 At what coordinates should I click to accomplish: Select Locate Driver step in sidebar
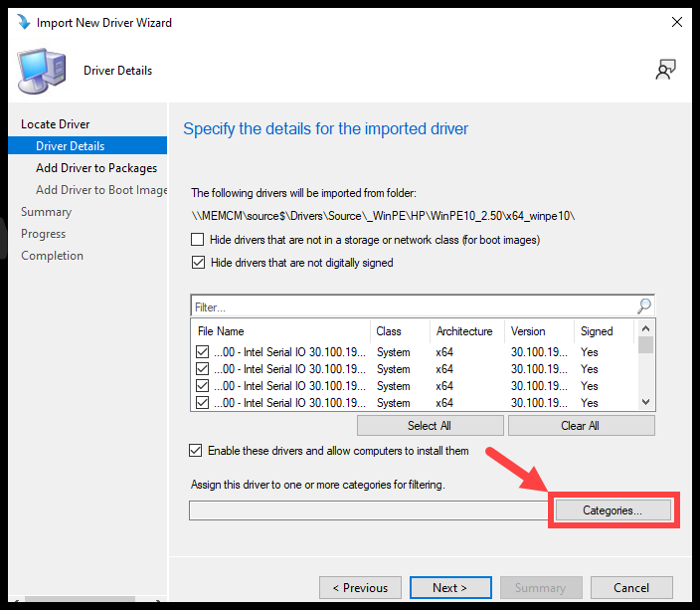[x=56, y=124]
